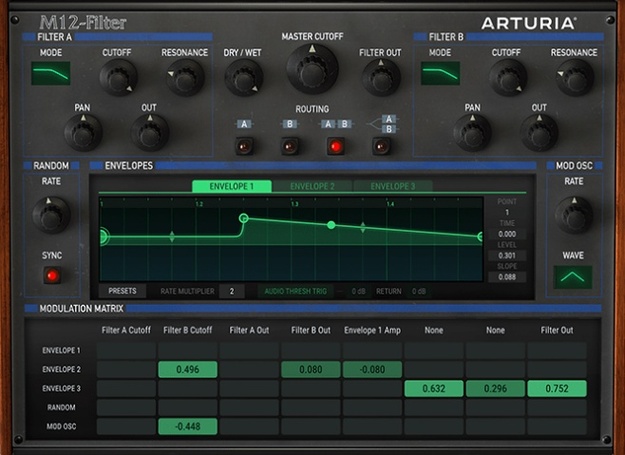Select series A B routing LED button

pyautogui.click(x=336, y=147)
